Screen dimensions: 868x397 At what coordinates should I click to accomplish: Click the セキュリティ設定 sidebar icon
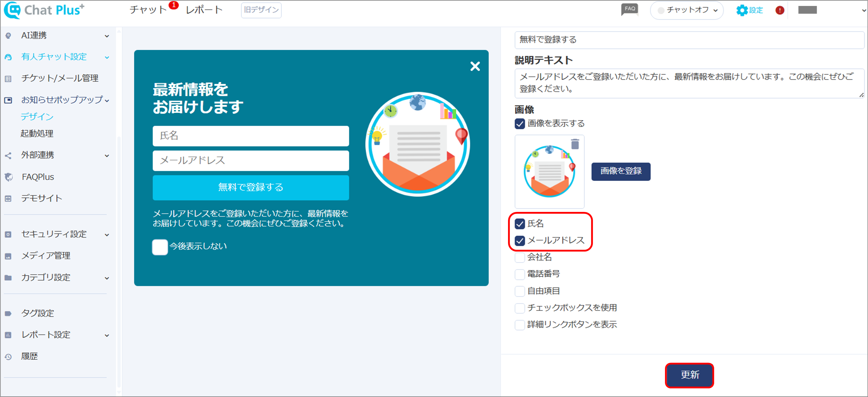pyautogui.click(x=8, y=235)
